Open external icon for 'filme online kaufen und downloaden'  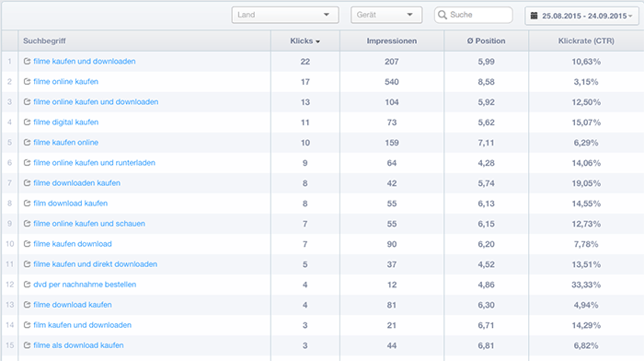pyautogui.click(x=27, y=101)
